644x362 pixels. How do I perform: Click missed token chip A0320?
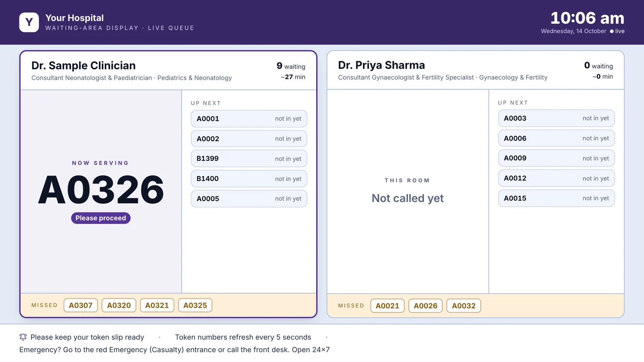click(x=119, y=306)
